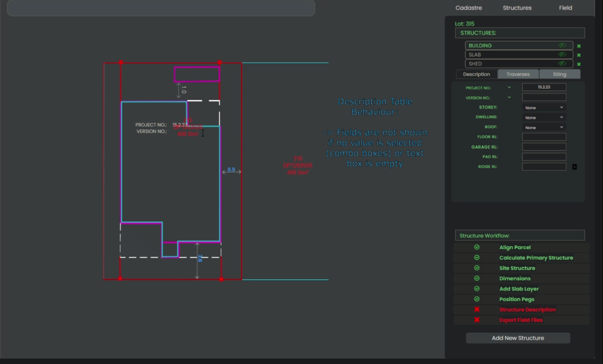Click the PROJECT NO. input field
The height and width of the screenshot is (364, 603).
coord(544,87)
